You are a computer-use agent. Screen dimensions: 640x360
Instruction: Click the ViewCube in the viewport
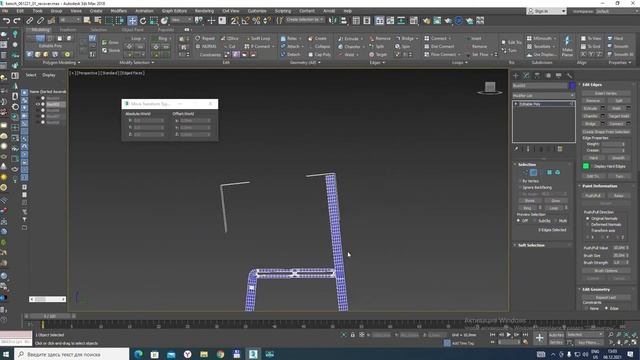[490, 88]
